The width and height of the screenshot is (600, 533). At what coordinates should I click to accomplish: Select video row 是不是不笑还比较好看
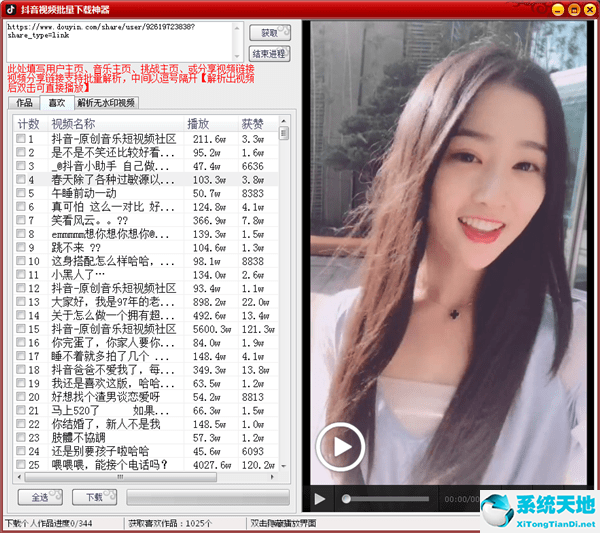[146, 152]
